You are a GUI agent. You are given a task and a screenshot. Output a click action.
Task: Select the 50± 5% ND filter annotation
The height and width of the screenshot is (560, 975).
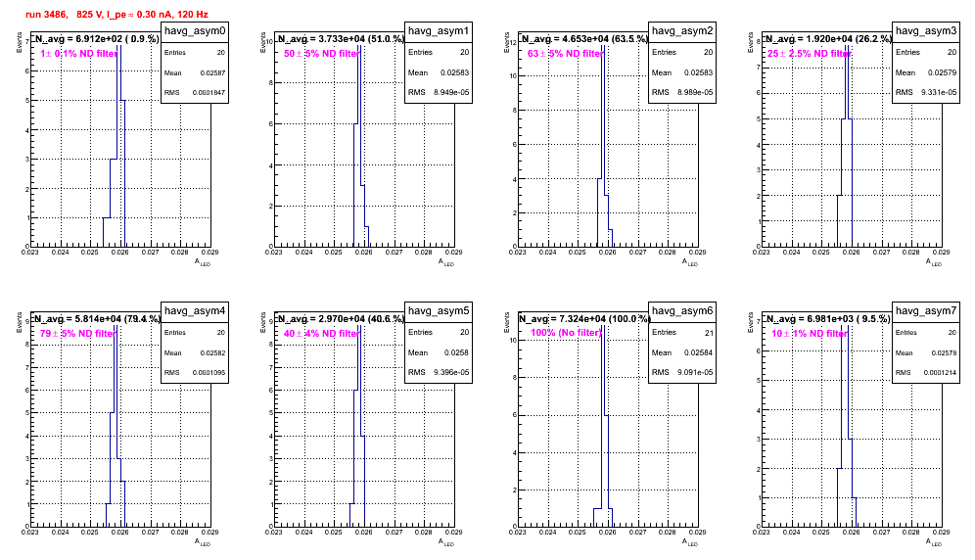tap(321, 54)
